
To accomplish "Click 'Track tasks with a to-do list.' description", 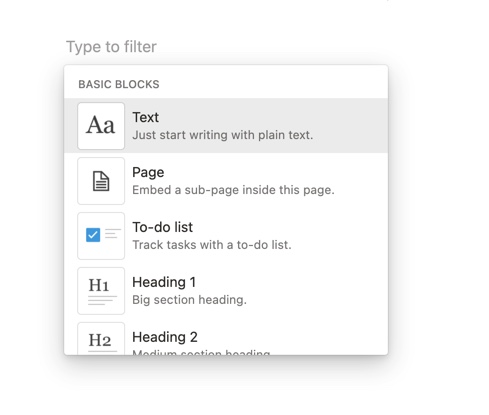I will 212,245.
